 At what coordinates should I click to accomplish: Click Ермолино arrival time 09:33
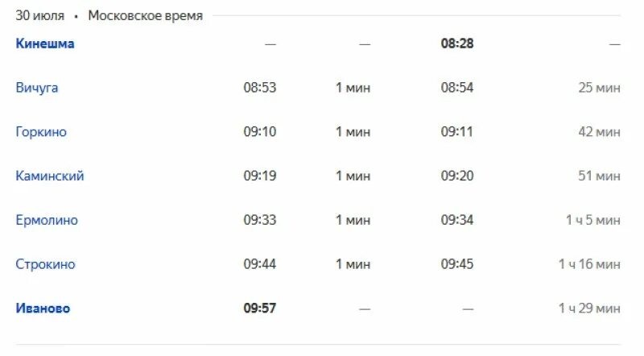[259, 220]
